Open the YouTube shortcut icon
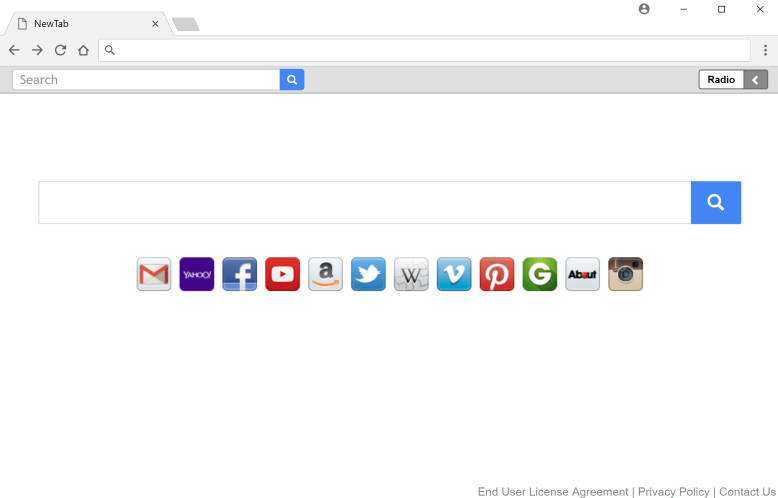This screenshot has height=498, width=778. (282, 274)
